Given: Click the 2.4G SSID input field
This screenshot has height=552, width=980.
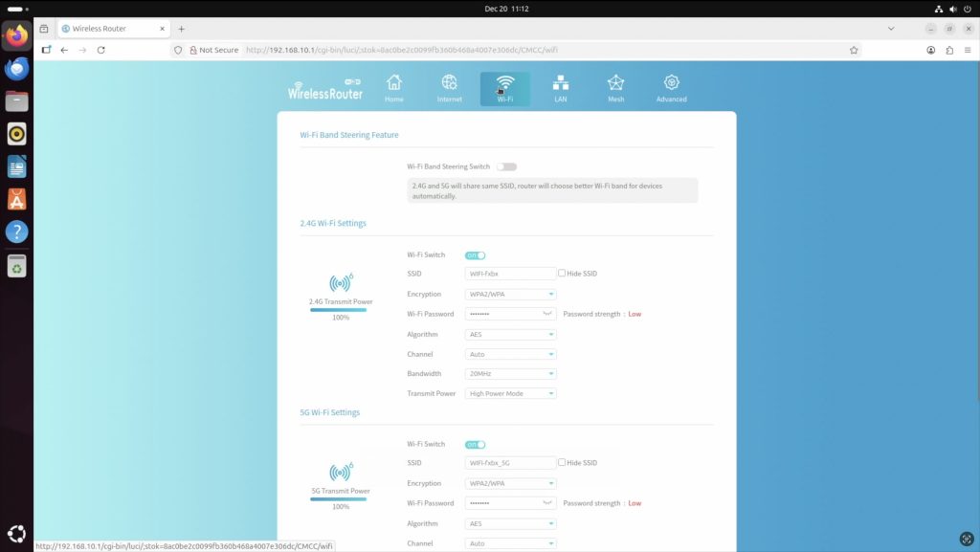Looking at the screenshot, I should 510,274.
